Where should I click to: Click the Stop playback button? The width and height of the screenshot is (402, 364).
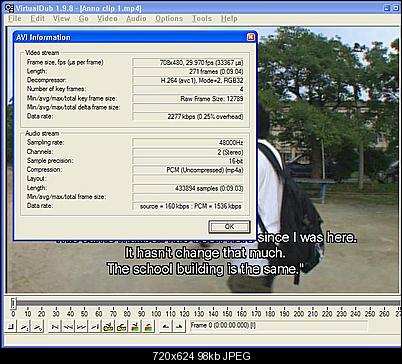12,326
